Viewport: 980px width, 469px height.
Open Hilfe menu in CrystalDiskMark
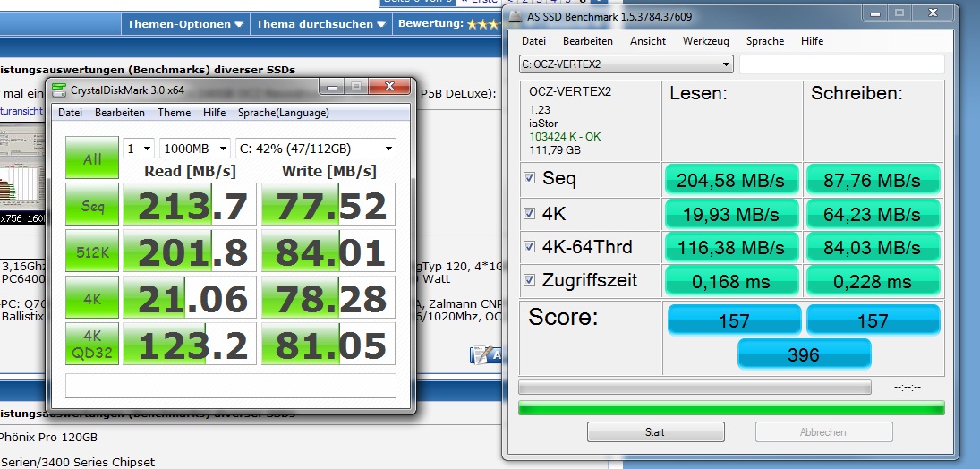pyautogui.click(x=215, y=113)
